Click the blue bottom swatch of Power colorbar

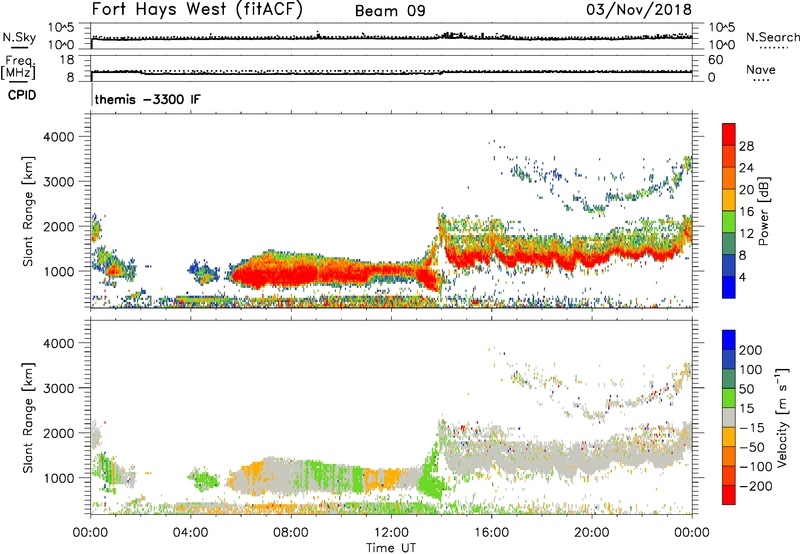(729, 287)
